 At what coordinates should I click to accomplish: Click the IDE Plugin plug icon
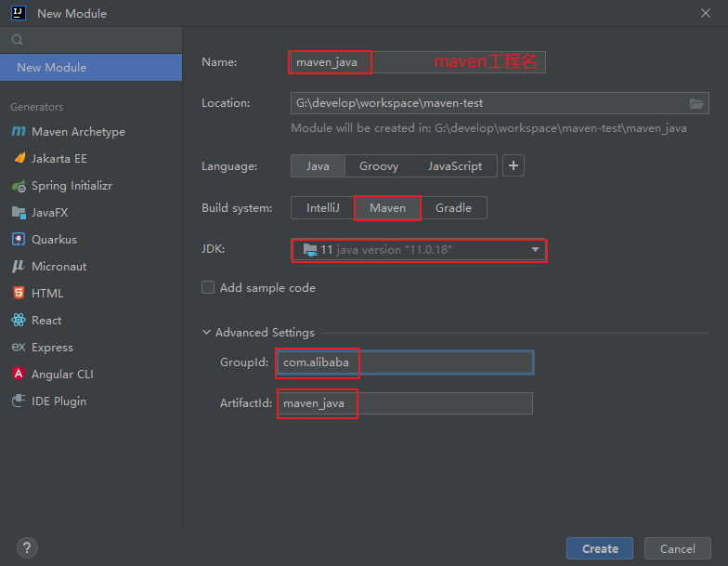point(19,401)
